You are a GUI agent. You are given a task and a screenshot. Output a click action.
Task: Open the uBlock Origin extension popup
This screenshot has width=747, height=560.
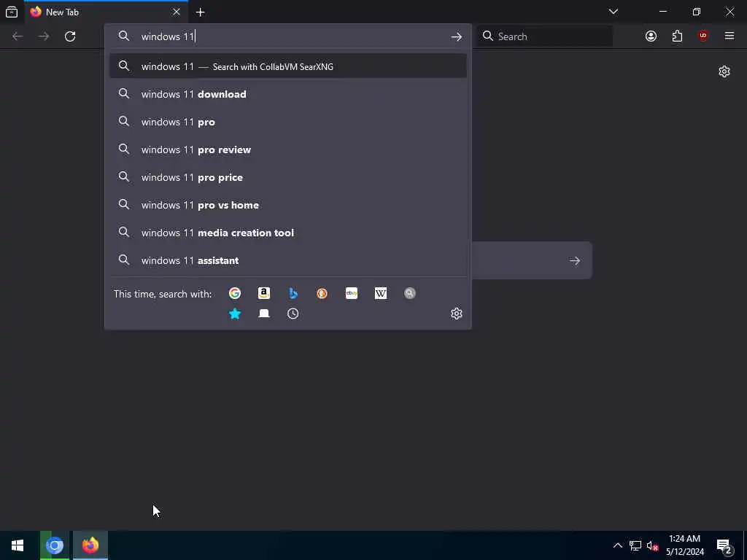pyautogui.click(x=703, y=36)
